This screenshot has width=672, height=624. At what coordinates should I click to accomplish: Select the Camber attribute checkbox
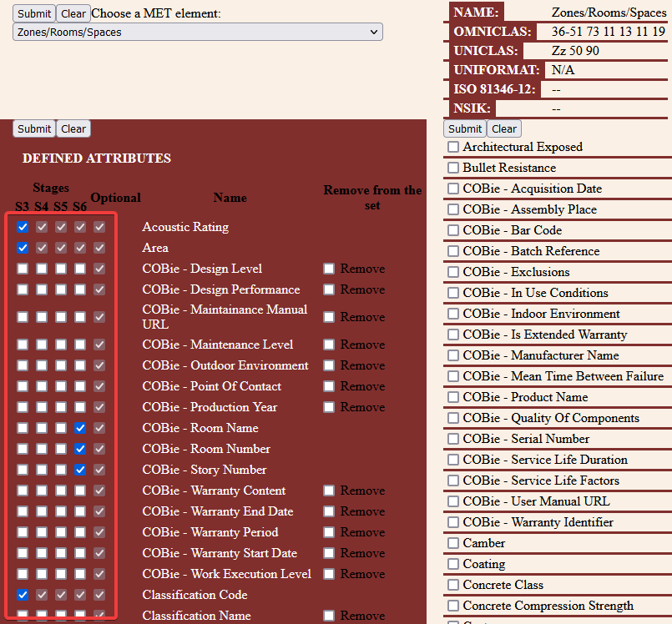453,543
